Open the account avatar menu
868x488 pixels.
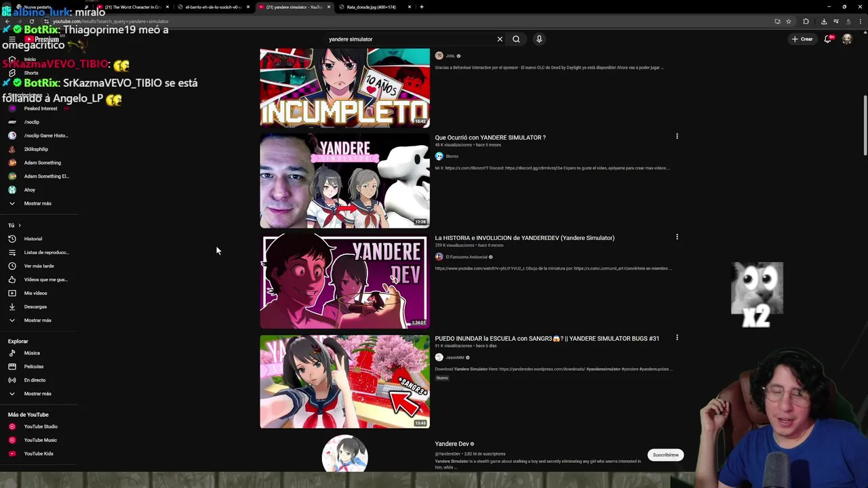point(847,39)
